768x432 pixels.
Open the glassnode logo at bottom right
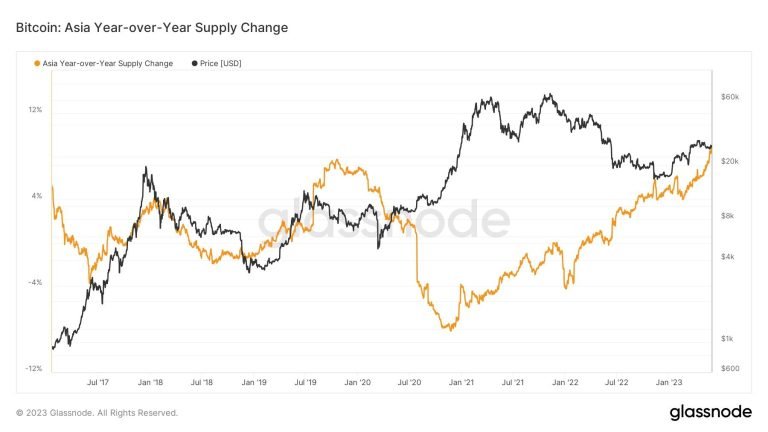[x=710, y=412]
